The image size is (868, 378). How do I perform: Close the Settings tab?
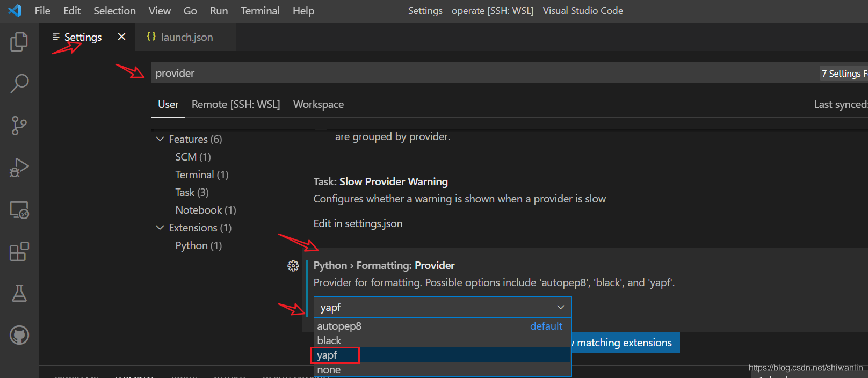(x=121, y=37)
